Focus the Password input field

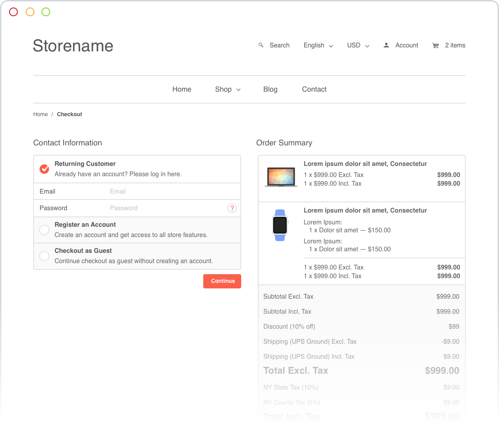click(x=166, y=208)
